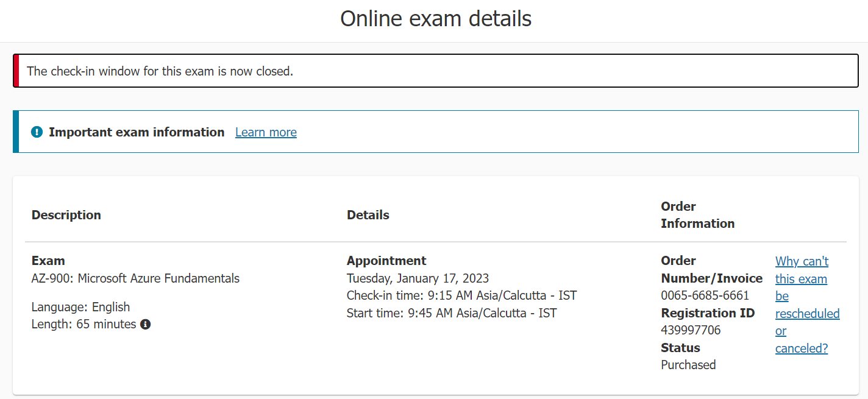
Task: Open 'Why can't this exam be rescheduled' link
Action: [807, 305]
